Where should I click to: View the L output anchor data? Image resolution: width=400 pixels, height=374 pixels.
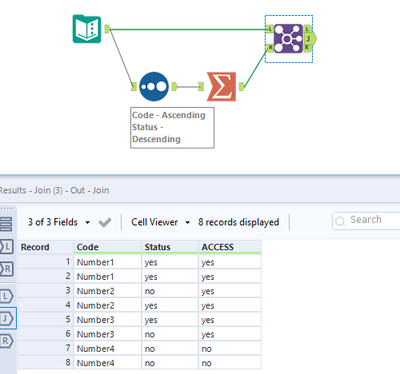pos(6,296)
